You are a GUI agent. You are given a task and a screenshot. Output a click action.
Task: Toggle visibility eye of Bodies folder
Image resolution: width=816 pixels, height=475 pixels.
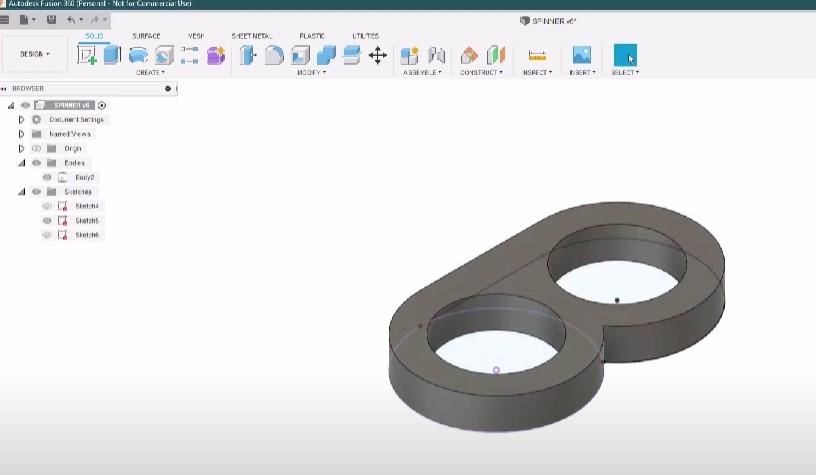pyautogui.click(x=36, y=163)
